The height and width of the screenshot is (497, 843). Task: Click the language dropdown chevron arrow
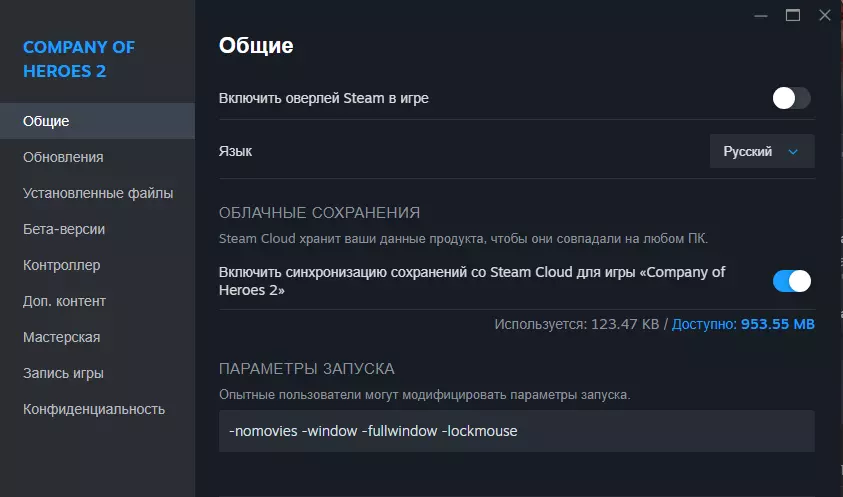[793, 152]
